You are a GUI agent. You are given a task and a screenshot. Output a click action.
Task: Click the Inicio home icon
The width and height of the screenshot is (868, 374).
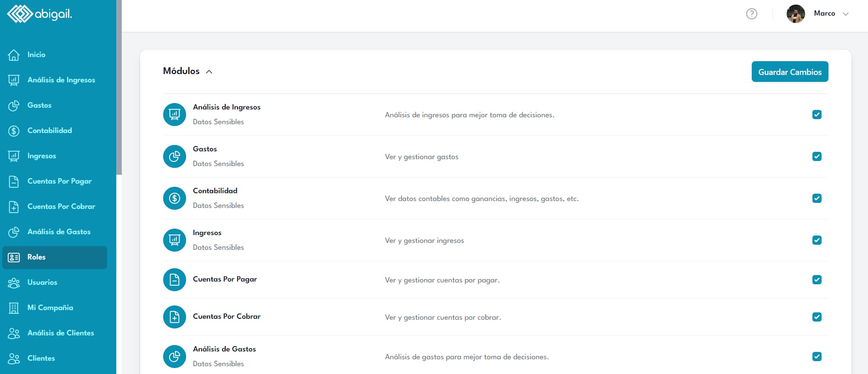click(14, 55)
